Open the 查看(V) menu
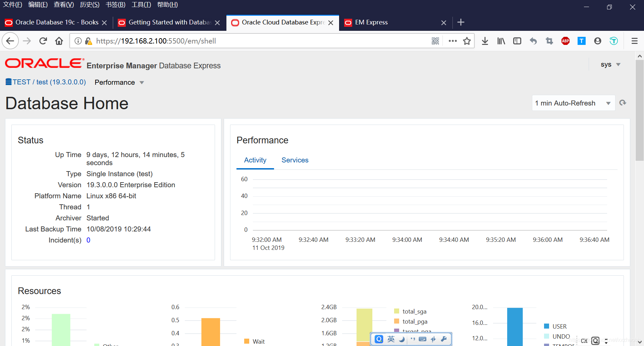Image resolution: width=644 pixels, height=346 pixels. click(x=64, y=5)
